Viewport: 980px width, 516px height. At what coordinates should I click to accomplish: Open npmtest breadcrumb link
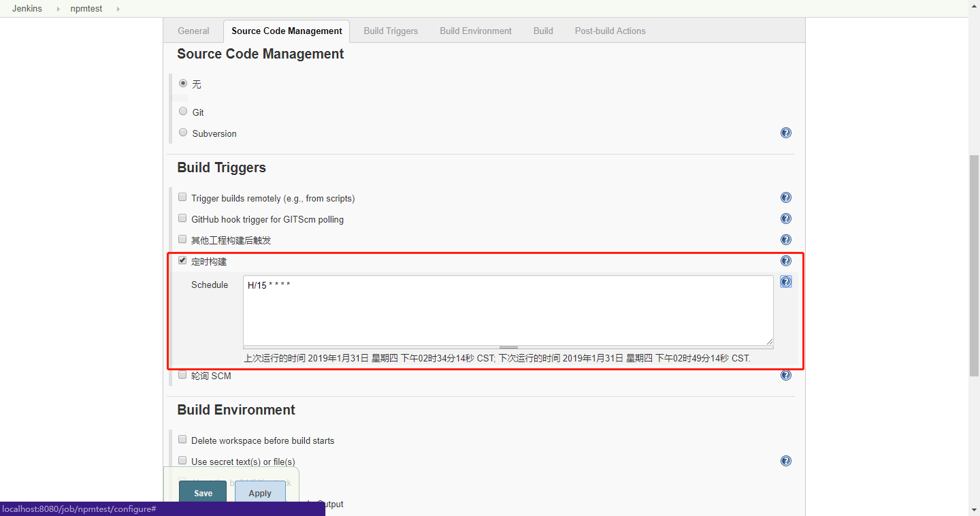(x=86, y=9)
